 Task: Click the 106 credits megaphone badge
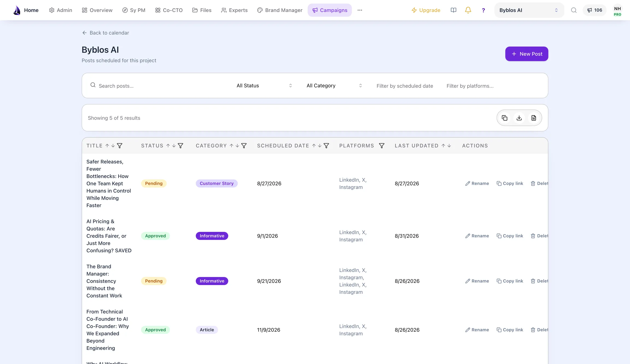point(594,10)
